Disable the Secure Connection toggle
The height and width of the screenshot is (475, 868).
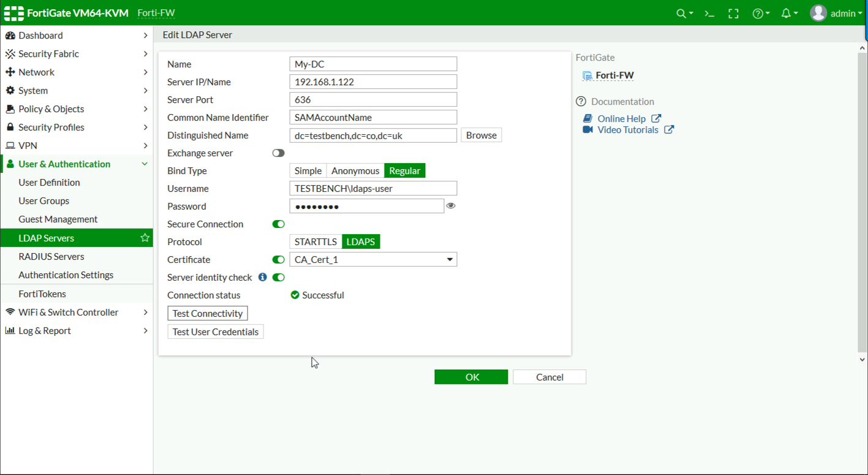pyautogui.click(x=279, y=224)
